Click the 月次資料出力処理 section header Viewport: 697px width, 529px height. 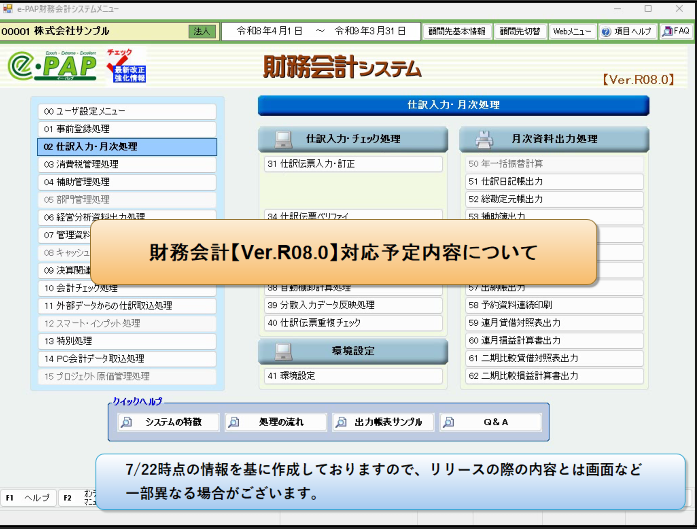tap(554, 139)
